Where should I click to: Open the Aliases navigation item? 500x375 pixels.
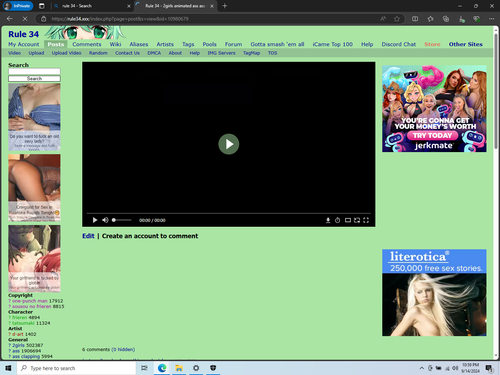coord(139,44)
